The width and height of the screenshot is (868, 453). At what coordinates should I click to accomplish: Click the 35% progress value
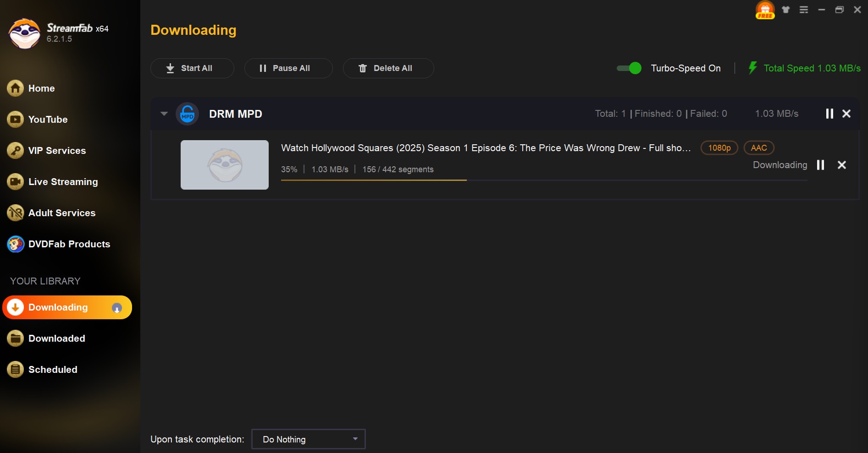click(x=289, y=169)
